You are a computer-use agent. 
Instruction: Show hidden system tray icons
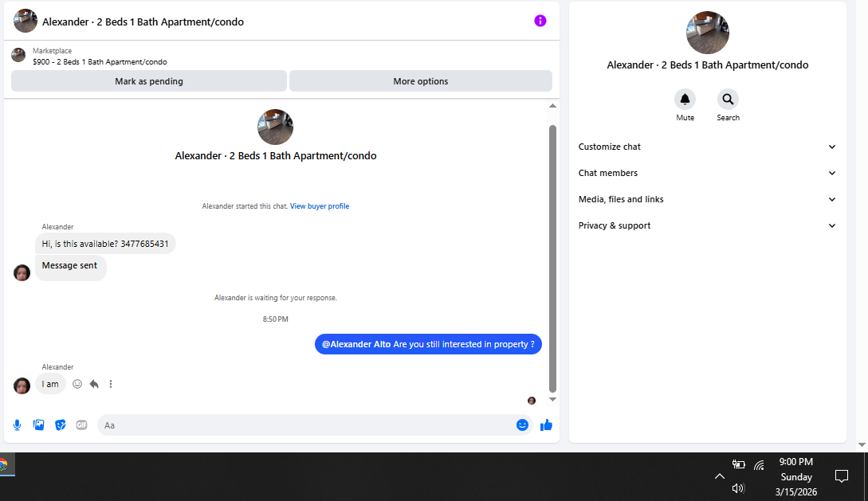pyautogui.click(x=719, y=476)
